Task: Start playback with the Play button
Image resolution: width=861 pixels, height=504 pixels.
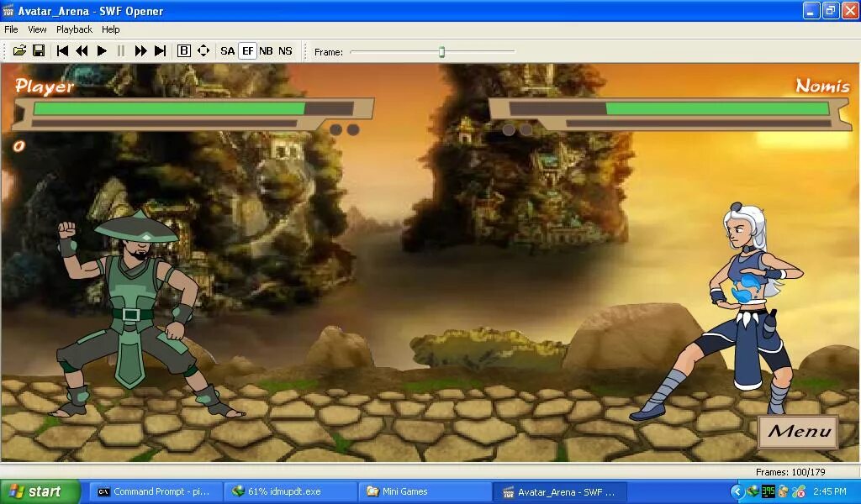Action: pyautogui.click(x=102, y=51)
